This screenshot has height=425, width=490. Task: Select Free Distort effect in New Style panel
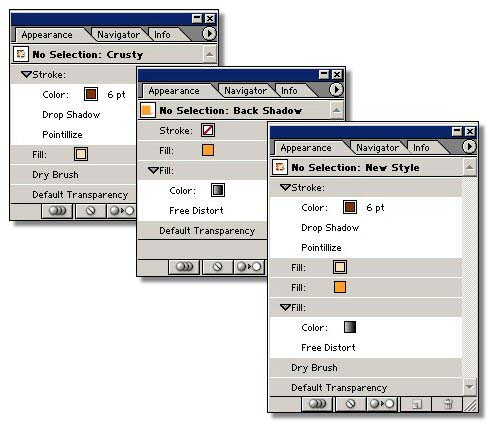328,348
